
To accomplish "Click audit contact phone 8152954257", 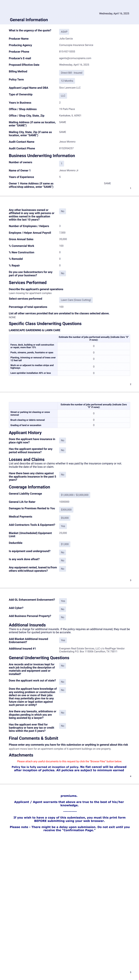I will (x=66, y=148).
